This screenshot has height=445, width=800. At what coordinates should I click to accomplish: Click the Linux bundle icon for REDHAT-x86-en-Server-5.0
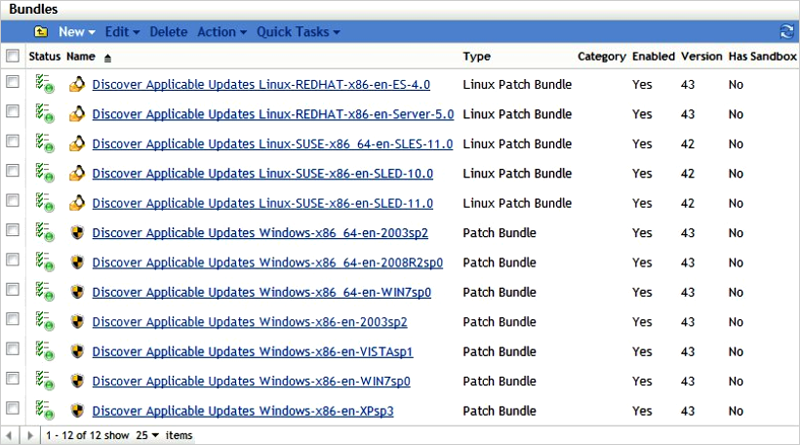click(77, 114)
